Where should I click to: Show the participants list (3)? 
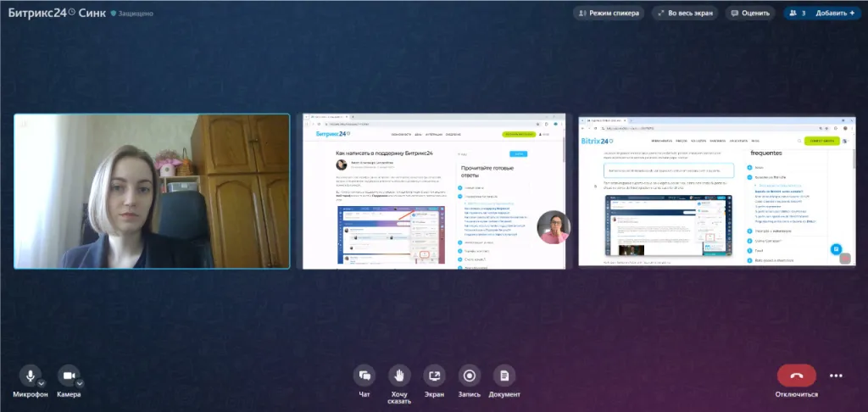tap(798, 13)
